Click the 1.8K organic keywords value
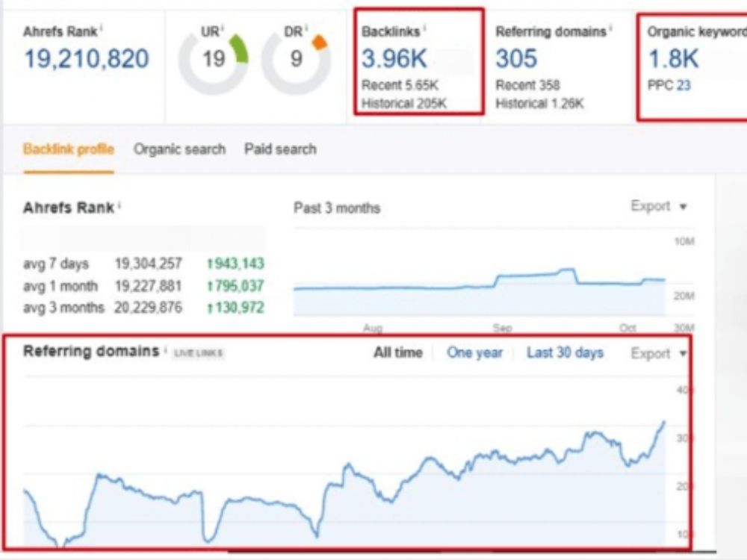The width and height of the screenshot is (747, 560). tap(674, 59)
